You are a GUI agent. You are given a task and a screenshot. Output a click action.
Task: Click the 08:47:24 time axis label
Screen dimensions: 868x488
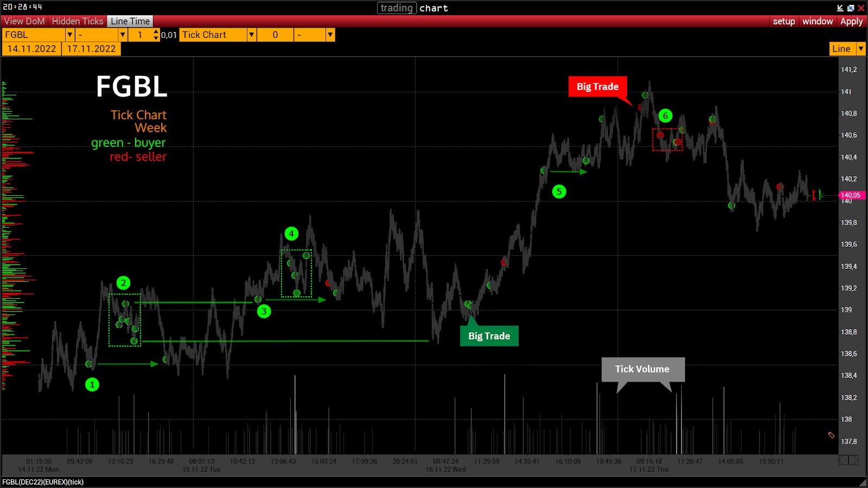[445, 461]
